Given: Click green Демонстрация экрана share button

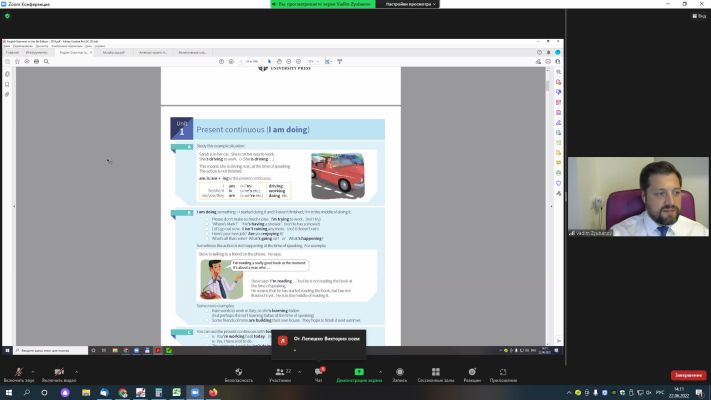Looking at the screenshot, I should 359,375.
